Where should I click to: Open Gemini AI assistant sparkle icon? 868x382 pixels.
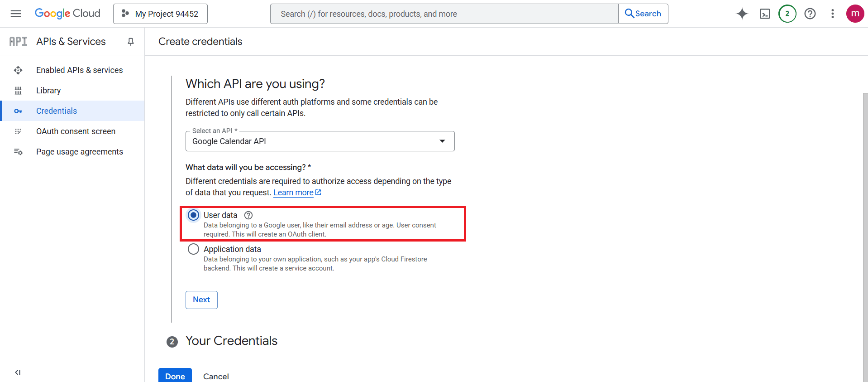(742, 14)
